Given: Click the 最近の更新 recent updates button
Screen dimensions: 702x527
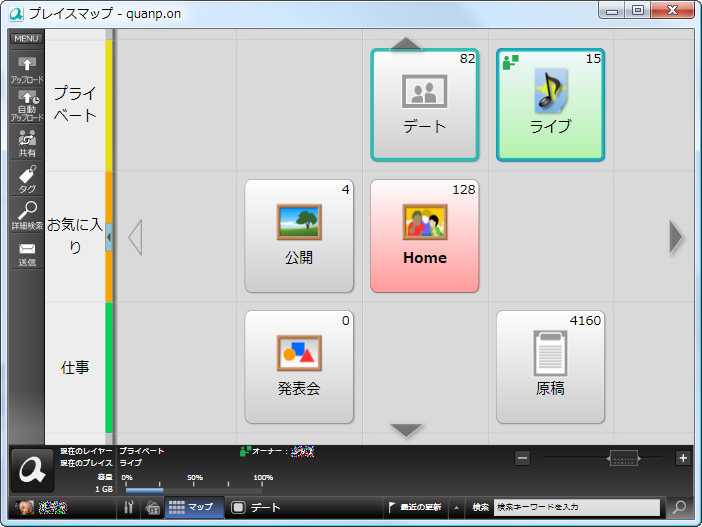Looking at the screenshot, I should pos(415,507).
